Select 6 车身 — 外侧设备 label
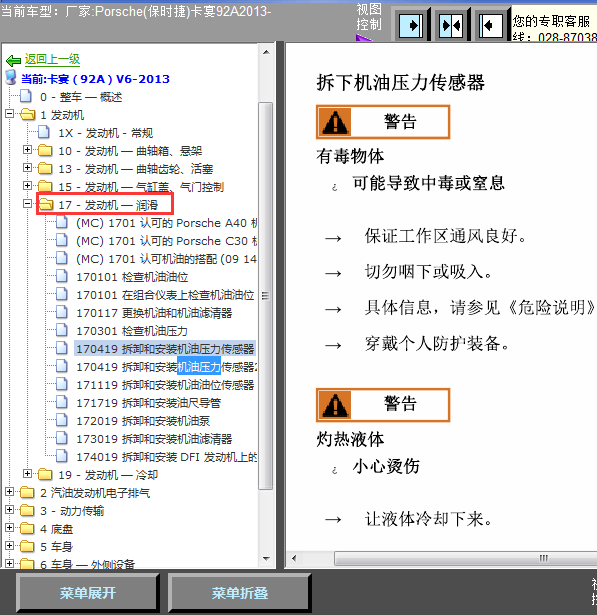Screen dimensions: 597x615 coord(87,564)
